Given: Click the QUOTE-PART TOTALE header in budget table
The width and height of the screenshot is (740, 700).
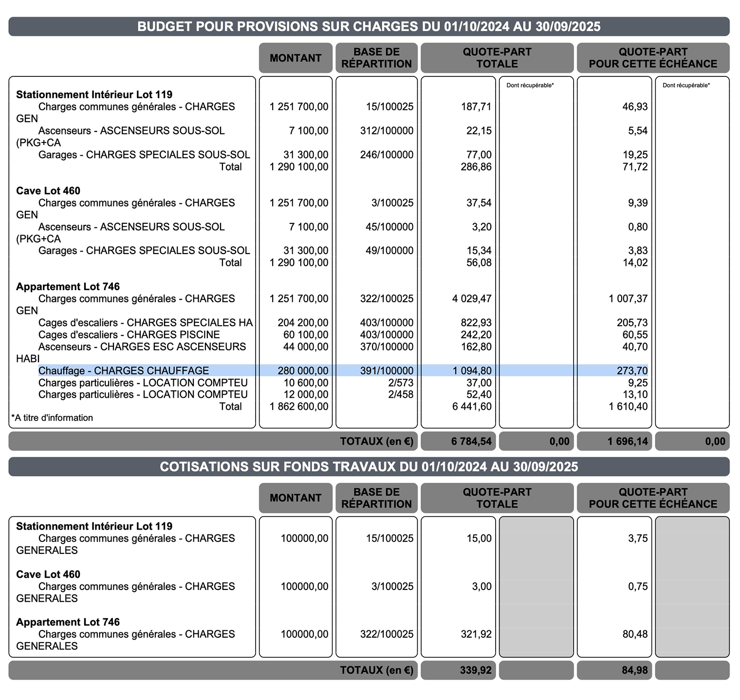Looking at the screenshot, I should (x=497, y=58).
